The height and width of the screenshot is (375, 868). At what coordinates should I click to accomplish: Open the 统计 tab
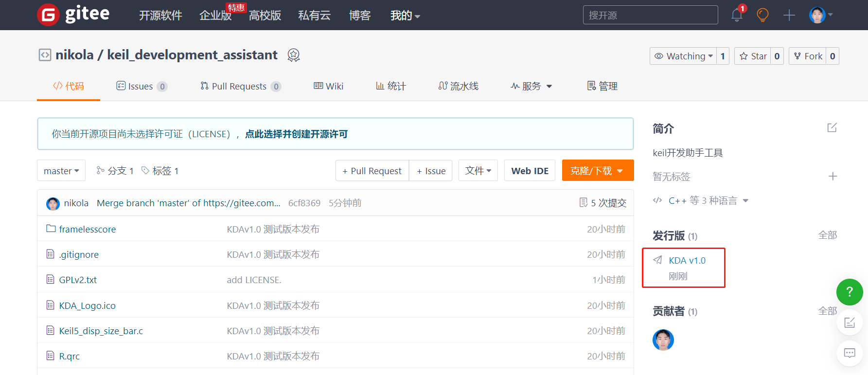tap(391, 86)
